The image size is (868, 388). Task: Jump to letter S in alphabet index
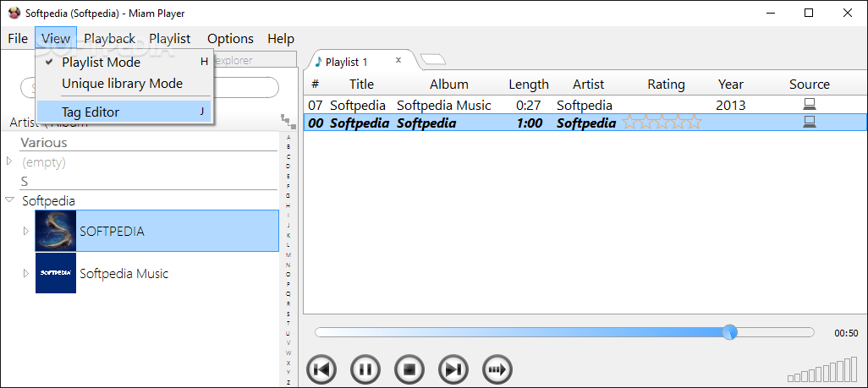click(x=288, y=314)
